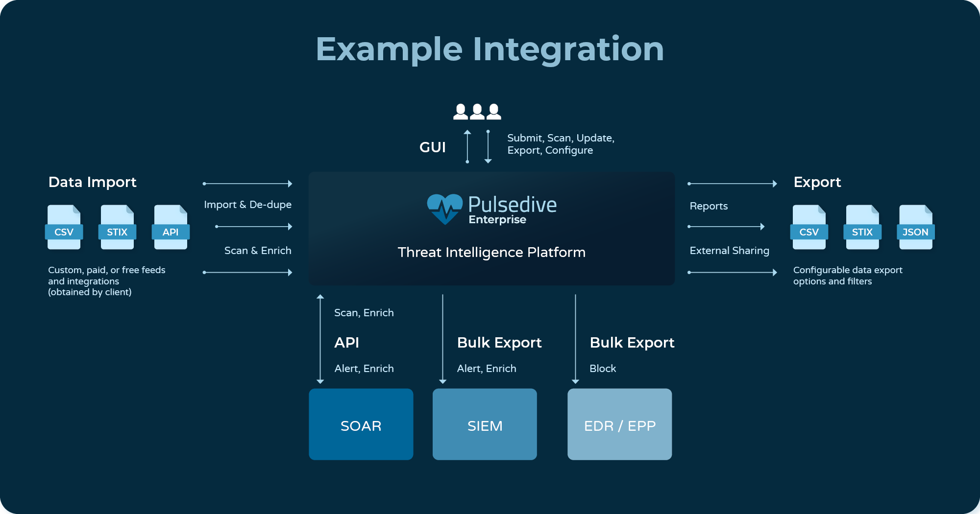Image resolution: width=980 pixels, height=514 pixels.
Task: Click the Pulsedive wordmark text
Action: pos(513,205)
